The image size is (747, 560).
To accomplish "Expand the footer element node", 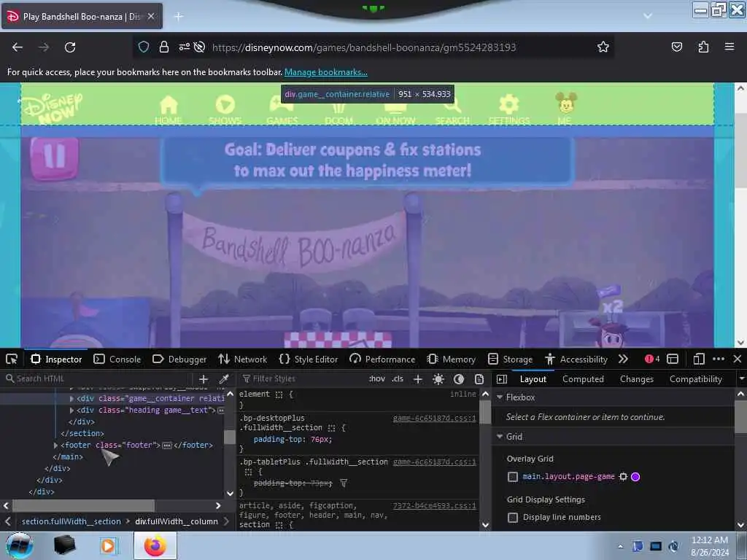I will (55, 446).
